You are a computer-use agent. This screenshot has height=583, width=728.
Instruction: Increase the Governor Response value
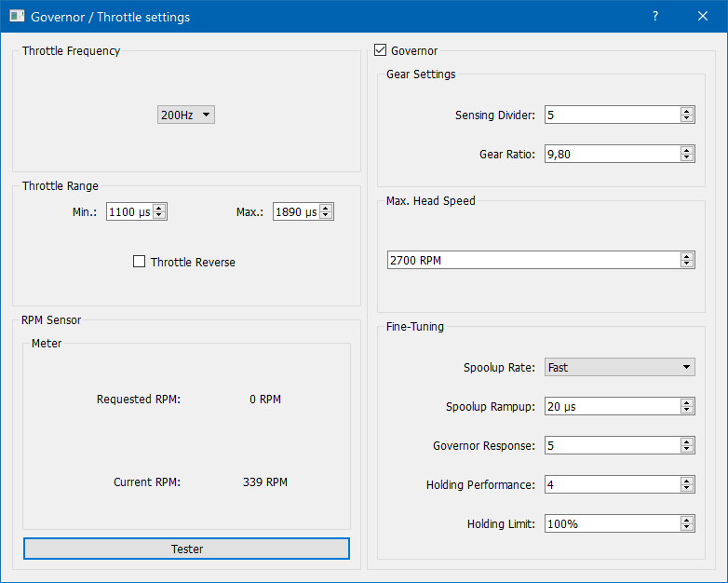coord(687,441)
